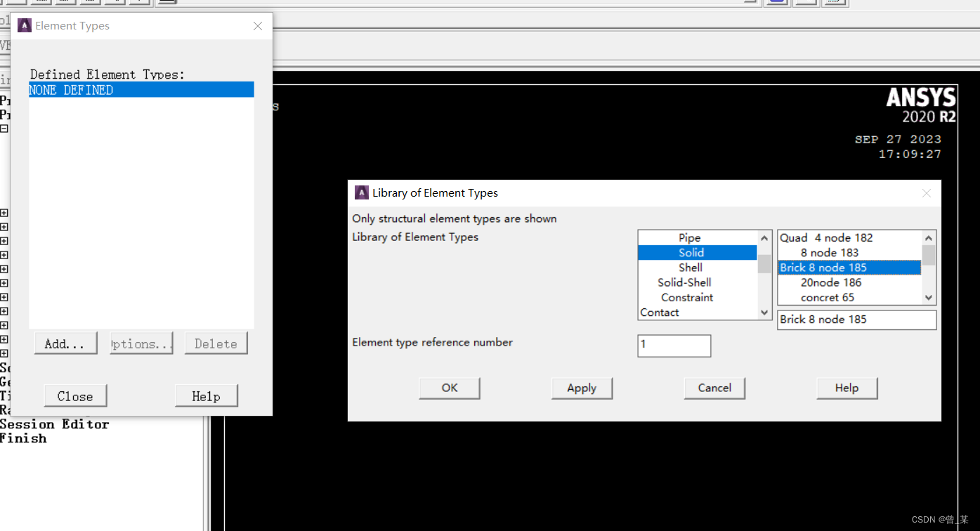Click the down arrow of the element category list
980x531 pixels.
tap(764, 312)
